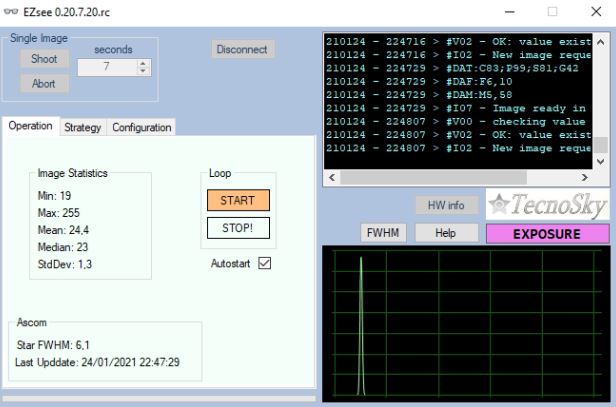Click the pink EXPOSURE button
616x407 pixels.
coord(546,233)
